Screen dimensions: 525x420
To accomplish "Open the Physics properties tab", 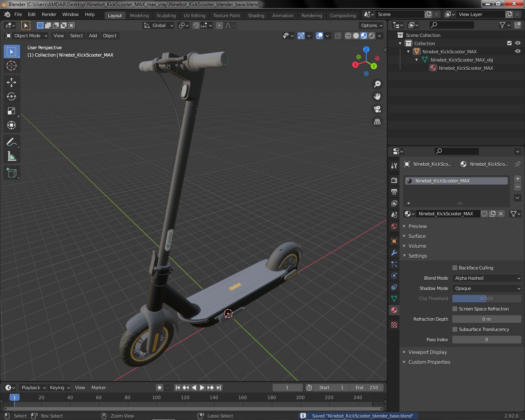I will tap(394, 275).
